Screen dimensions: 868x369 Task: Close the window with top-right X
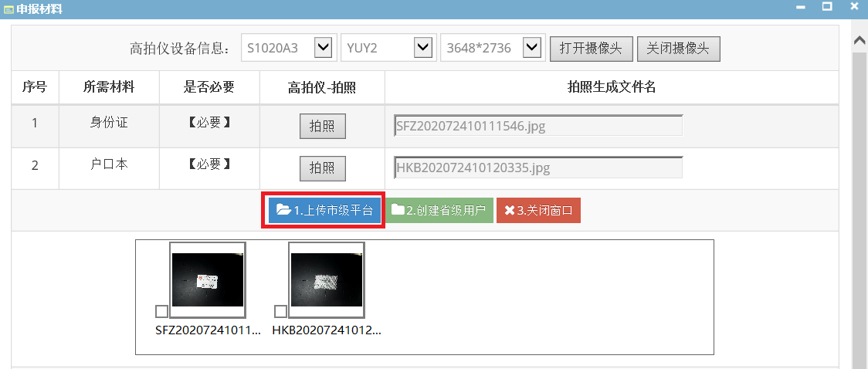(x=853, y=7)
